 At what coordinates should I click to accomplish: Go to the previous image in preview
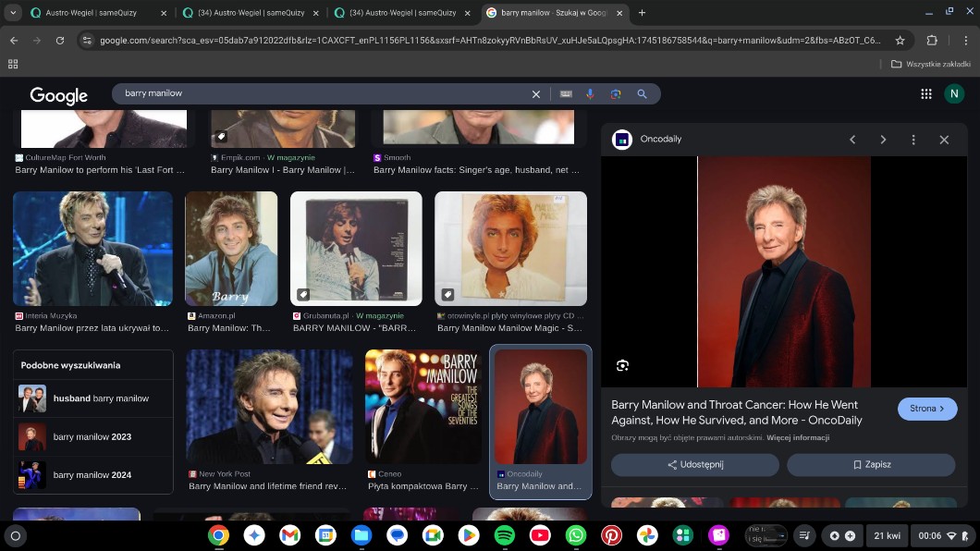coord(852,140)
